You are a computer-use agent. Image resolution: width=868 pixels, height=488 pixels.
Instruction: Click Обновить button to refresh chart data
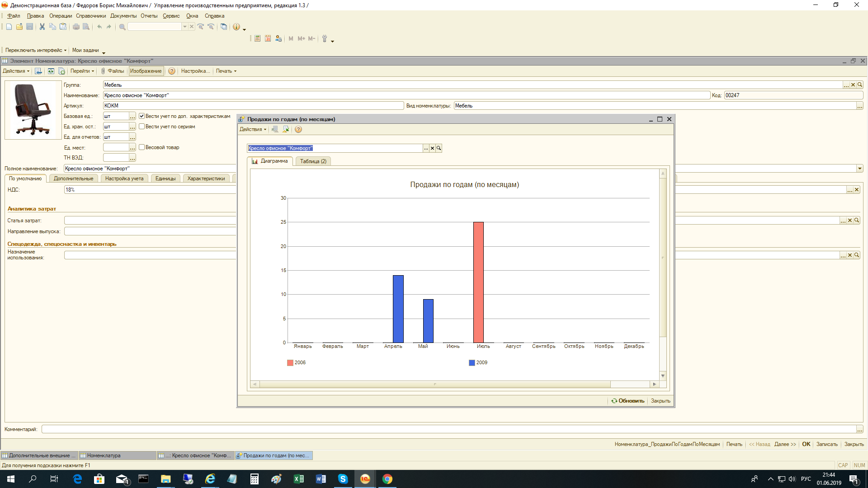(x=627, y=400)
